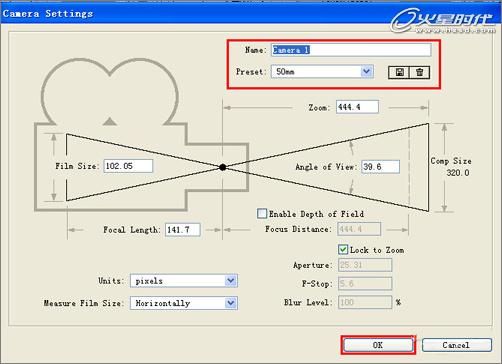Click the Blur Level field
This screenshot has width=502, height=364.
coord(365,302)
